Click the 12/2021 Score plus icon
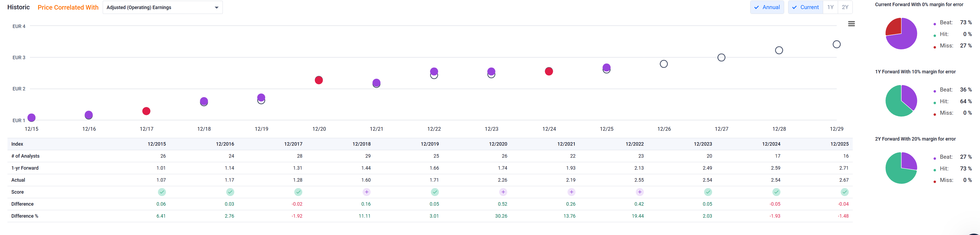This screenshot has width=980, height=235. point(572,192)
